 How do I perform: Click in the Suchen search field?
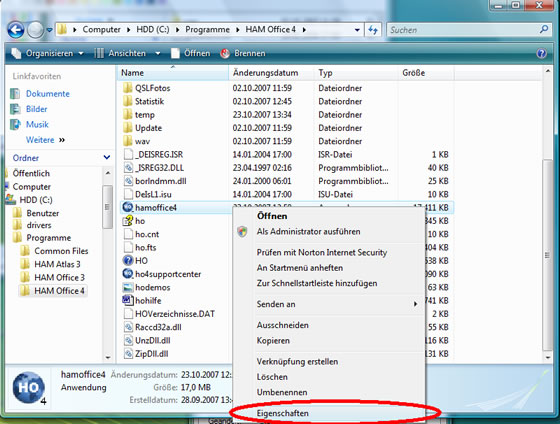point(464,30)
